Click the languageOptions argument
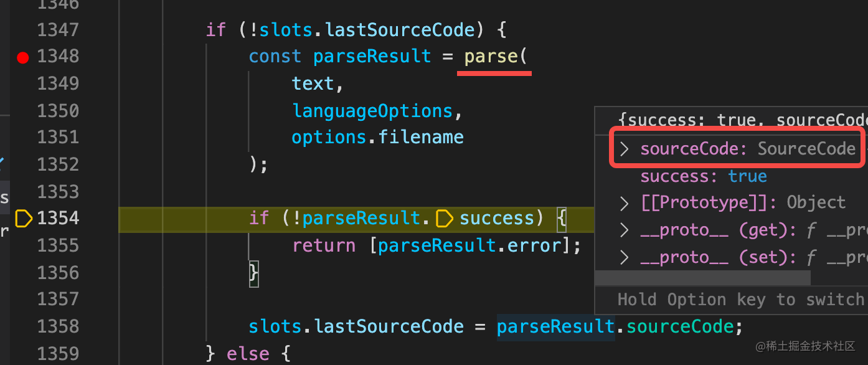The width and height of the screenshot is (868, 365). point(372,111)
